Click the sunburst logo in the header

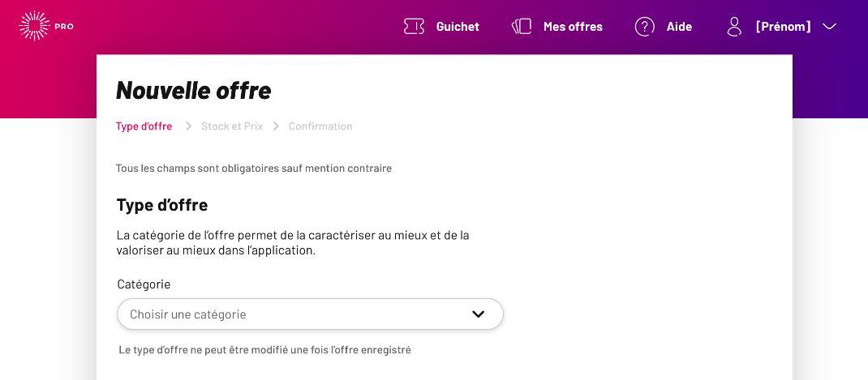point(34,26)
